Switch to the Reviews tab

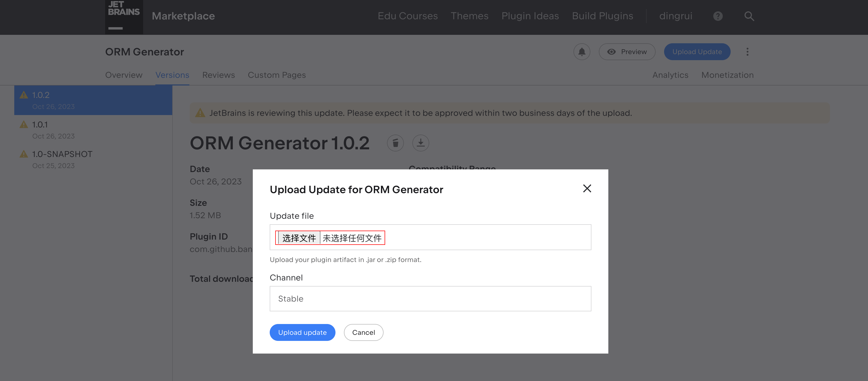click(x=218, y=75)
